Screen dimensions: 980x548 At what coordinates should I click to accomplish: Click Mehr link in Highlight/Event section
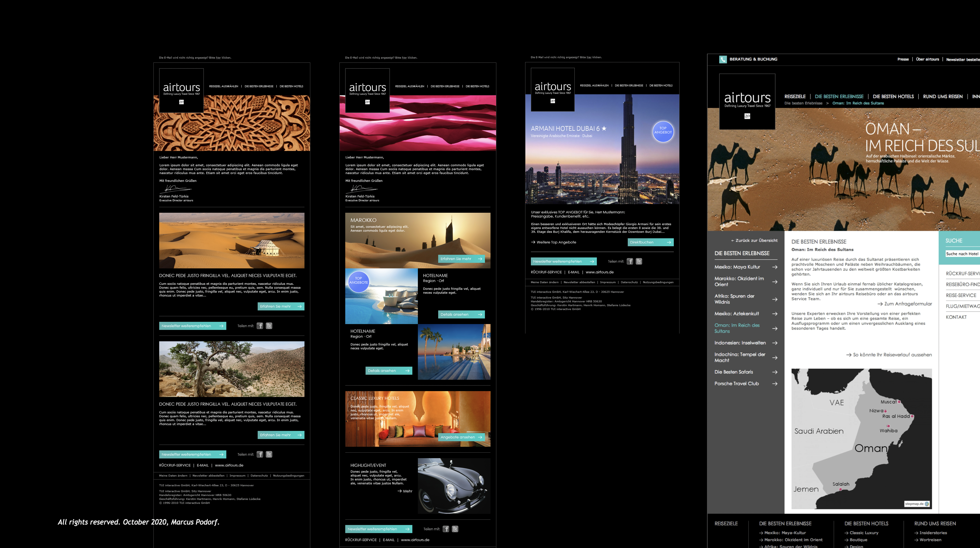pyautogui.click(x=405, y=491)
